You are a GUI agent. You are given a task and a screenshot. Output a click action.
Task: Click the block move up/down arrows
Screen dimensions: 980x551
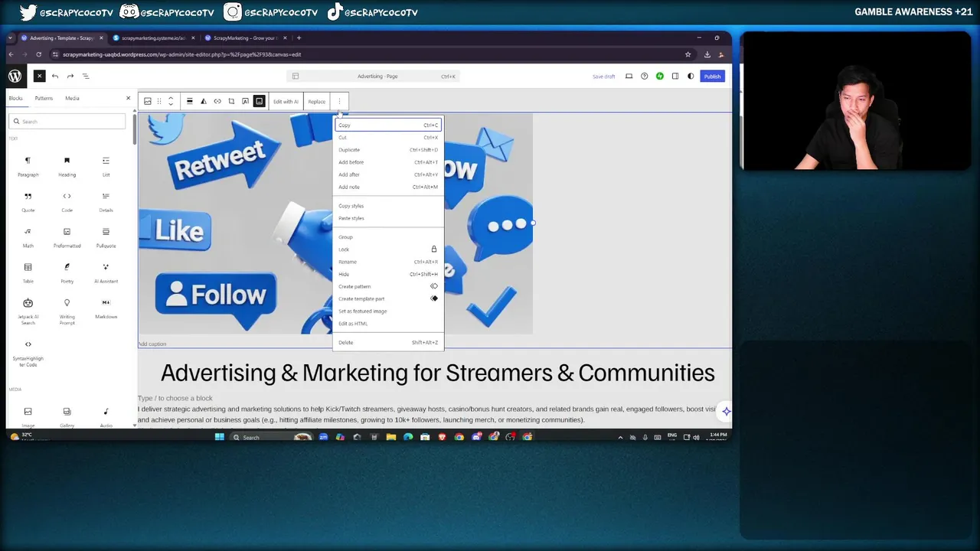(171, 101)
